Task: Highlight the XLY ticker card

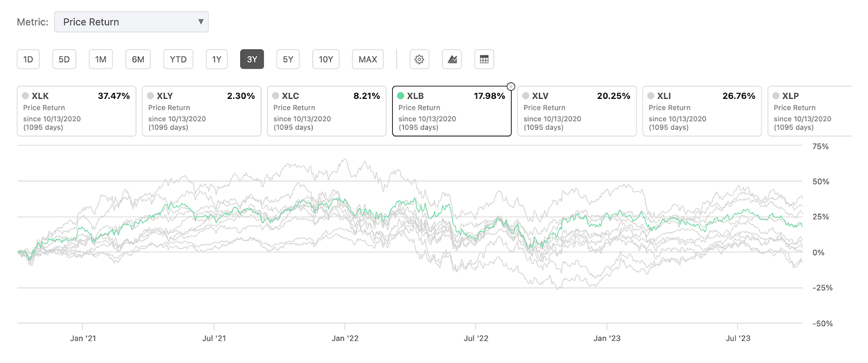Action: 201,111
